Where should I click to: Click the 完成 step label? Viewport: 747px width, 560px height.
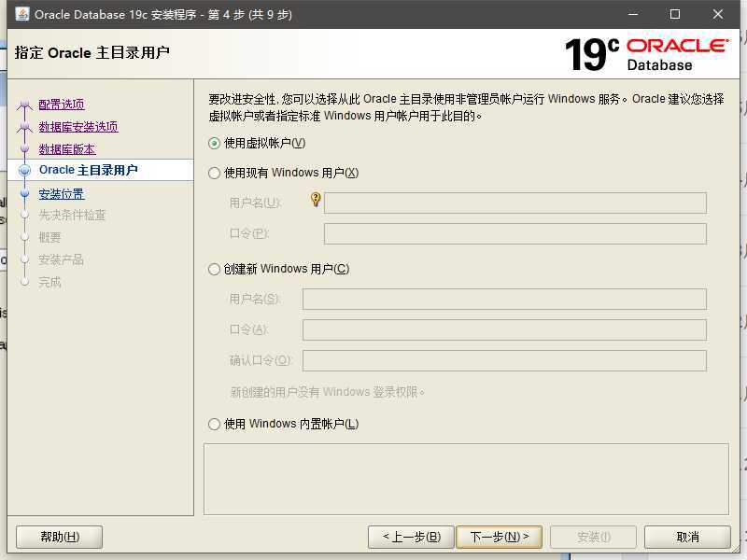click(x=49, y=282)
